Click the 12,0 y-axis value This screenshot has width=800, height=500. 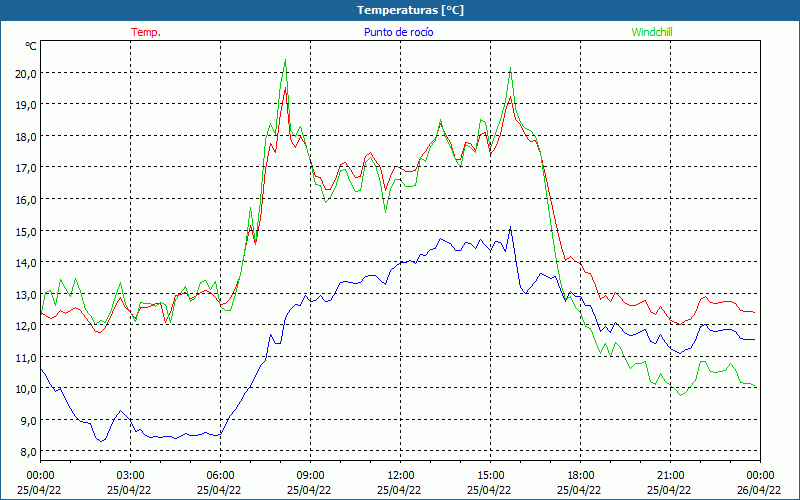click(x=27, y=325)
